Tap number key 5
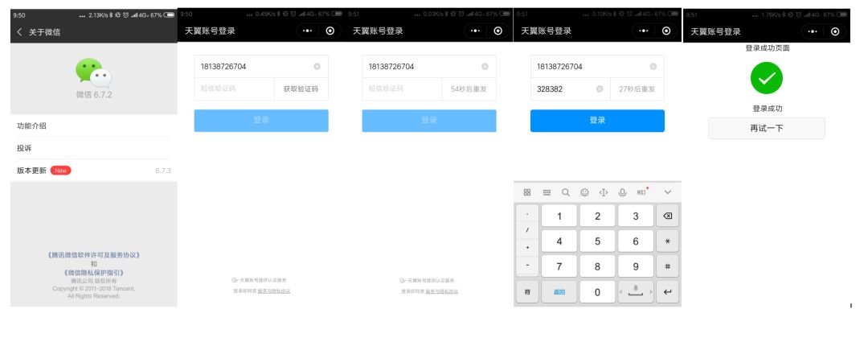The image size is (868, 342). [x=597, y=241]
